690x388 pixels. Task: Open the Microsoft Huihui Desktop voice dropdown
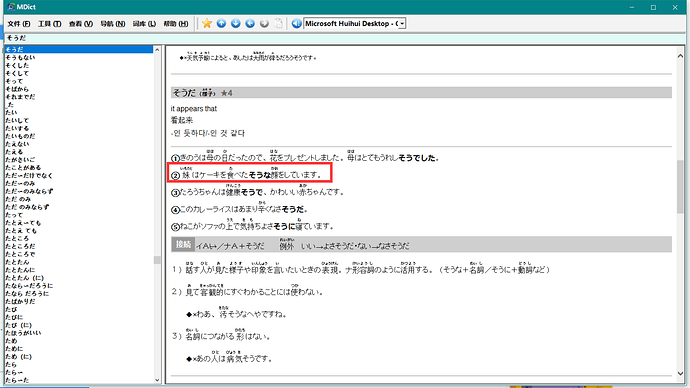(x=355, y=24)
